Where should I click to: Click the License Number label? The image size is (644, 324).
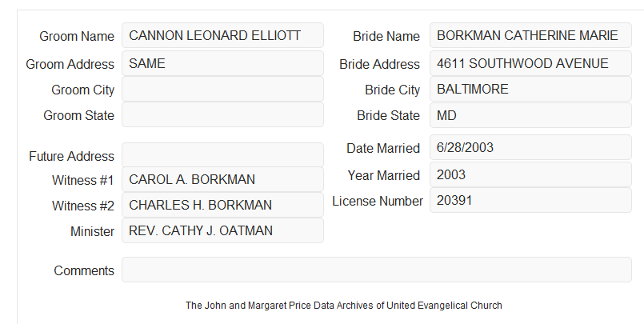[378, 202]
